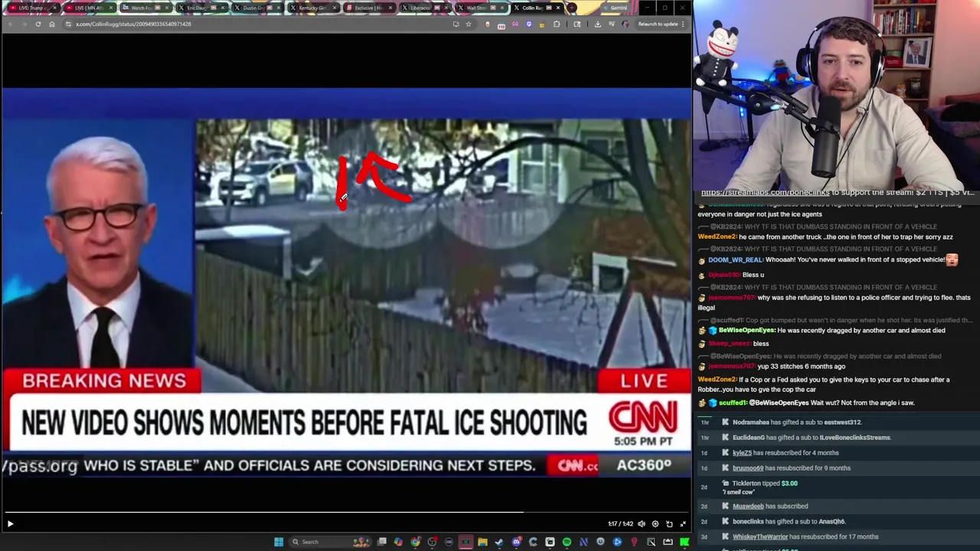Click DOOM_WR_REAL username in chat
Screen dimensions: 980x551
coord(735,260)
